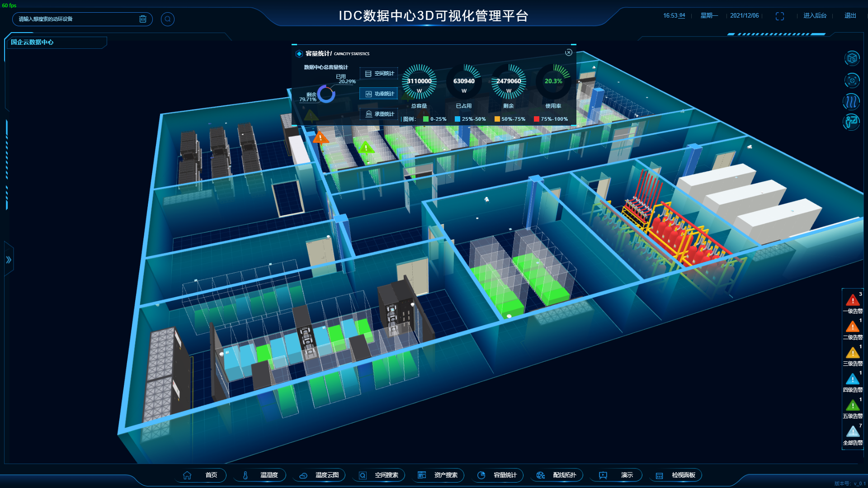Click the presenter whiteboard icon

point(852,122)
